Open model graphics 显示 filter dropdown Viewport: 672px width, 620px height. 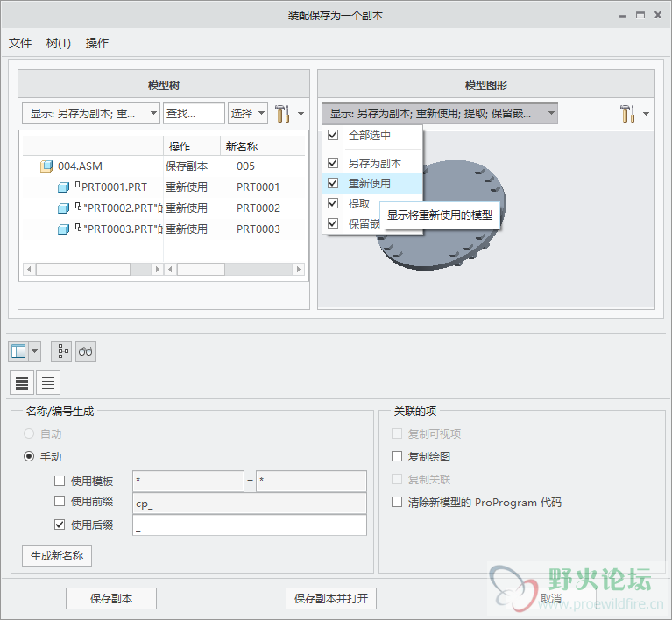click(x=440, y=114)
